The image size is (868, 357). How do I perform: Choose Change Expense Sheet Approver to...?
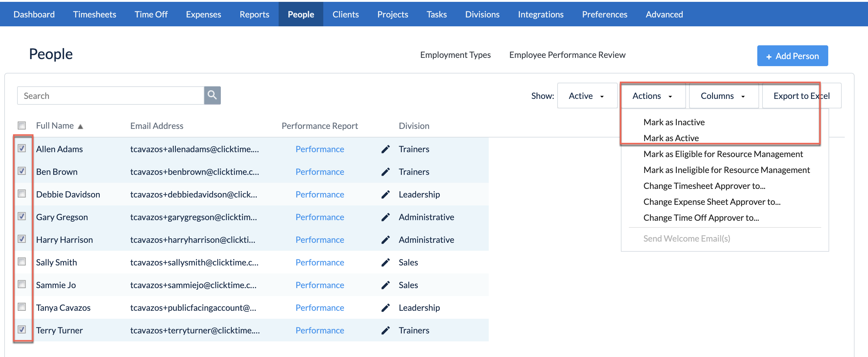712,201
